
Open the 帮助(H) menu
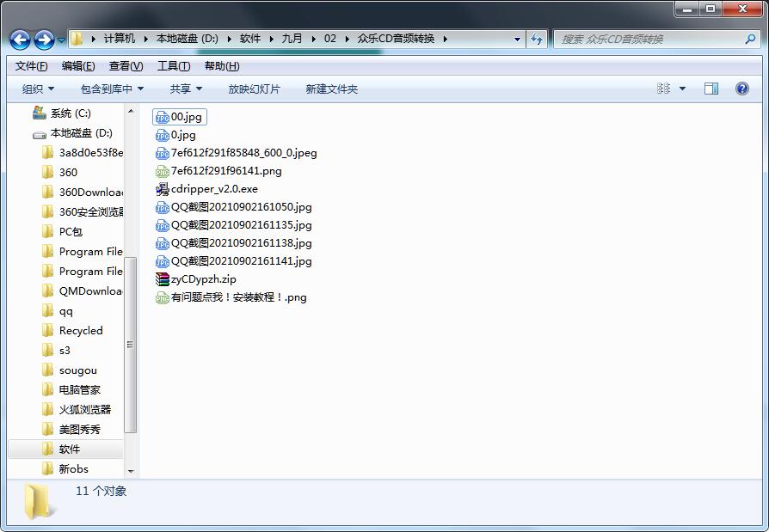point(222,65)
